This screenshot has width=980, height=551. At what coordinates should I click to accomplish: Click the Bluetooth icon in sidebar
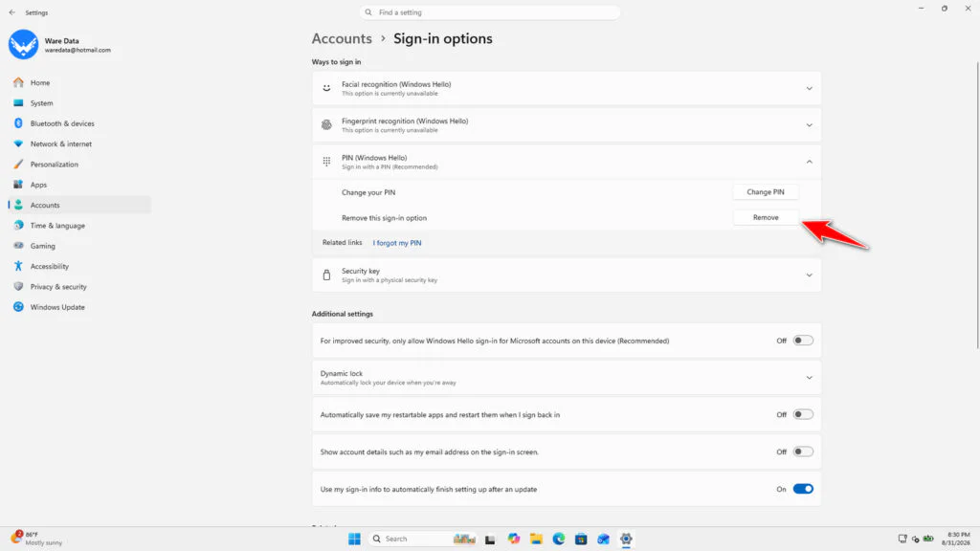tap(18, 123)
